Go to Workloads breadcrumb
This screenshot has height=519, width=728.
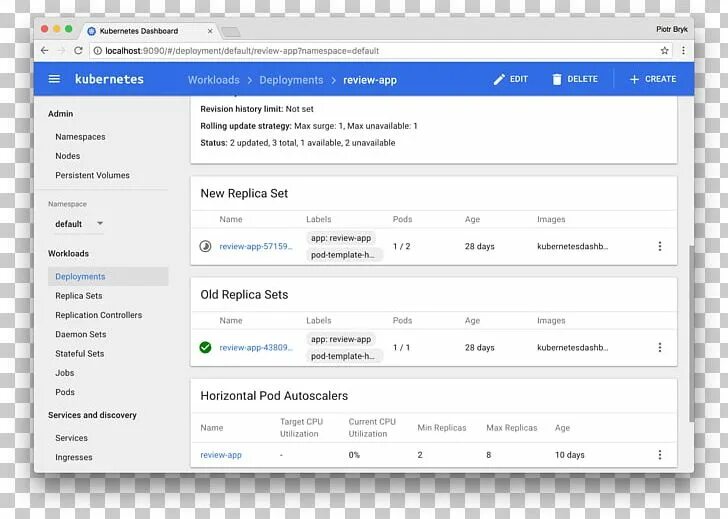tap(214, 80)
